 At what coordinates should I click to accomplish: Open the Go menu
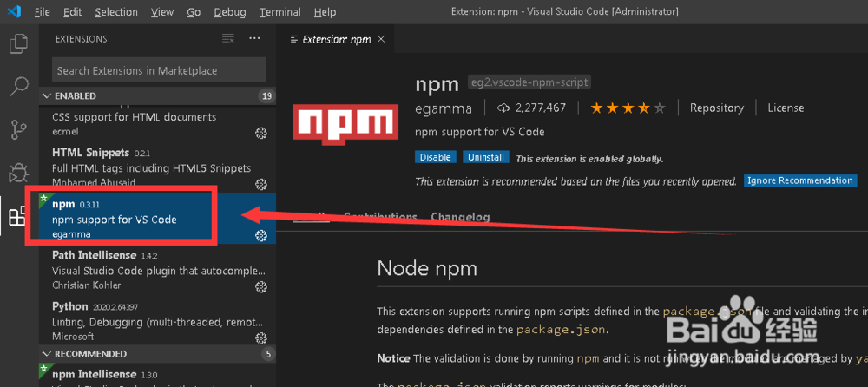[194, 11]
